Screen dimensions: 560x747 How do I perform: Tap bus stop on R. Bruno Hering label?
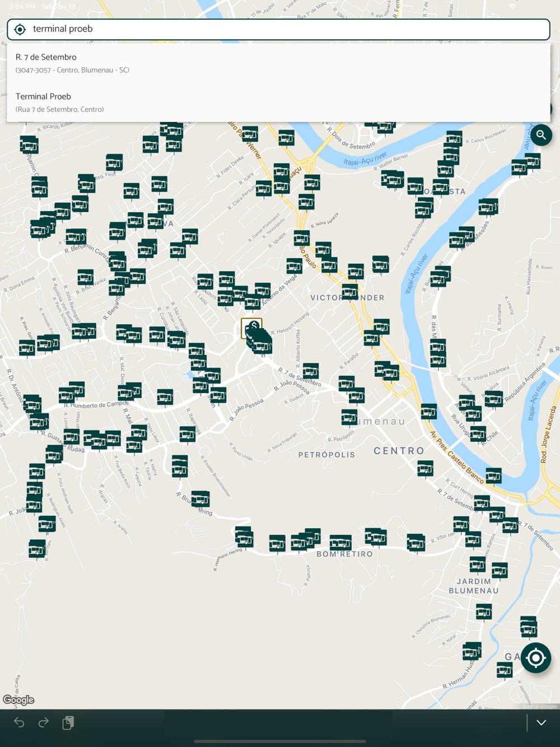pos(200,498)
